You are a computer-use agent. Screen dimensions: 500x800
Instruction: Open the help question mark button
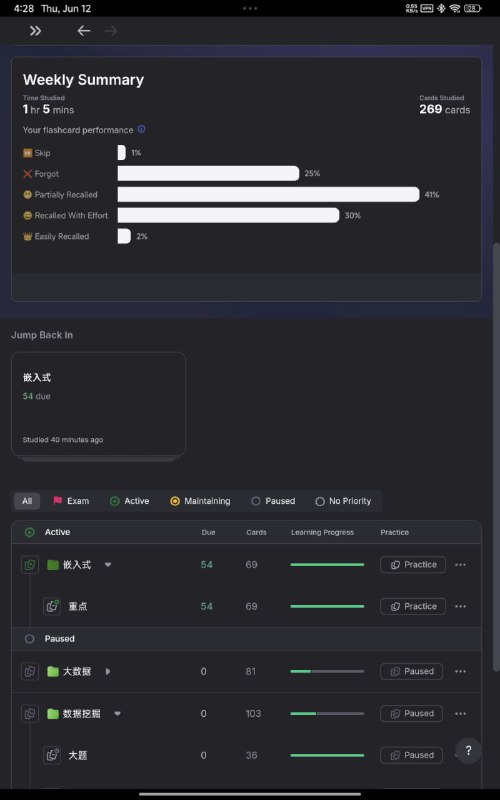[x=468, y=751]
